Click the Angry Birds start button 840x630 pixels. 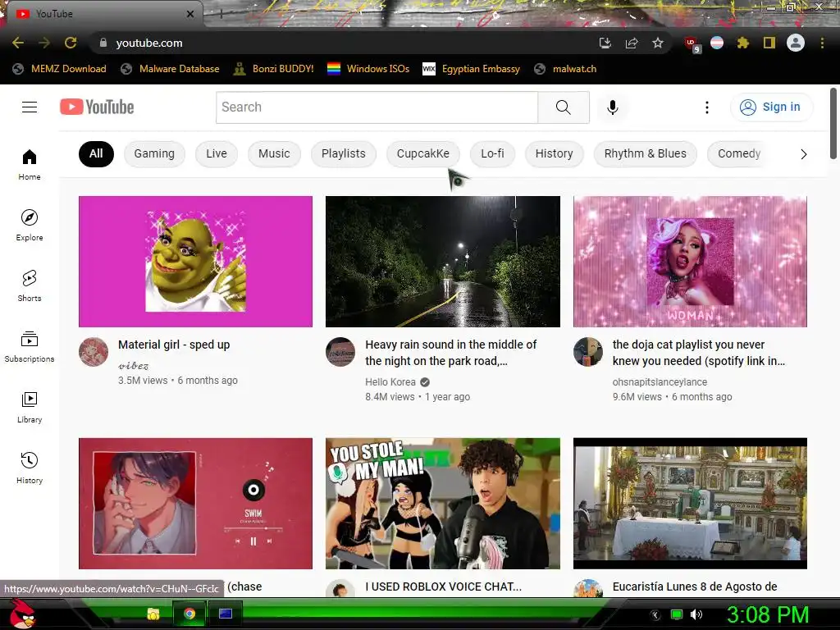[x=22, y=614]
